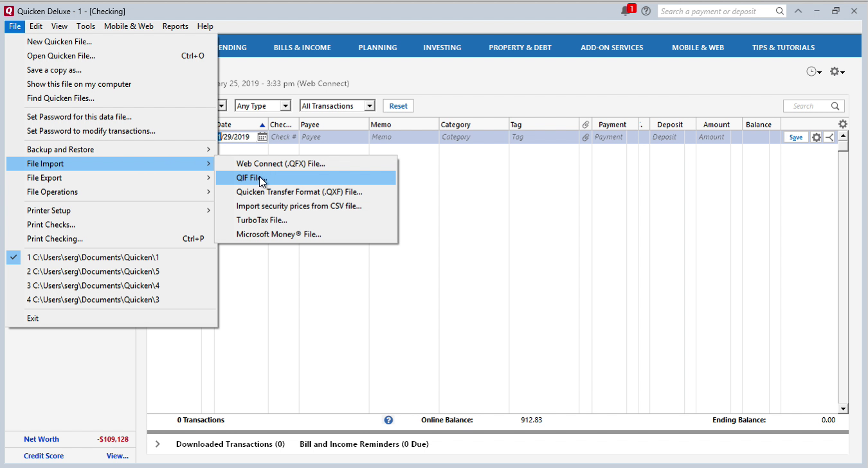Click the Memo field in new row

point(404,137)
